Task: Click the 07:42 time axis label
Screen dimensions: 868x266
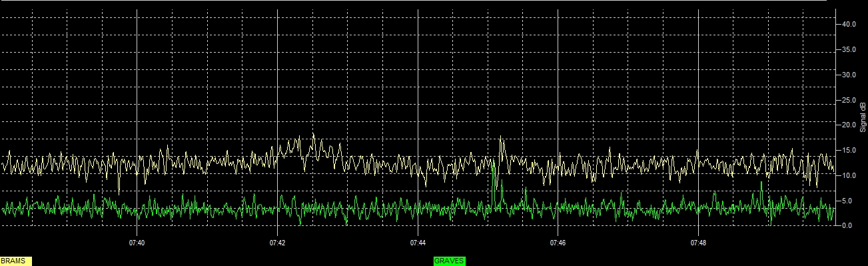Action: click(x=278, y=243)
